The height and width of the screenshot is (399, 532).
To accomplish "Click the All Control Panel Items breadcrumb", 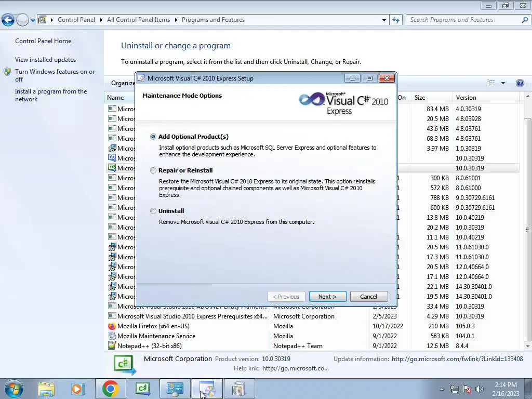I will coord(138,20).
